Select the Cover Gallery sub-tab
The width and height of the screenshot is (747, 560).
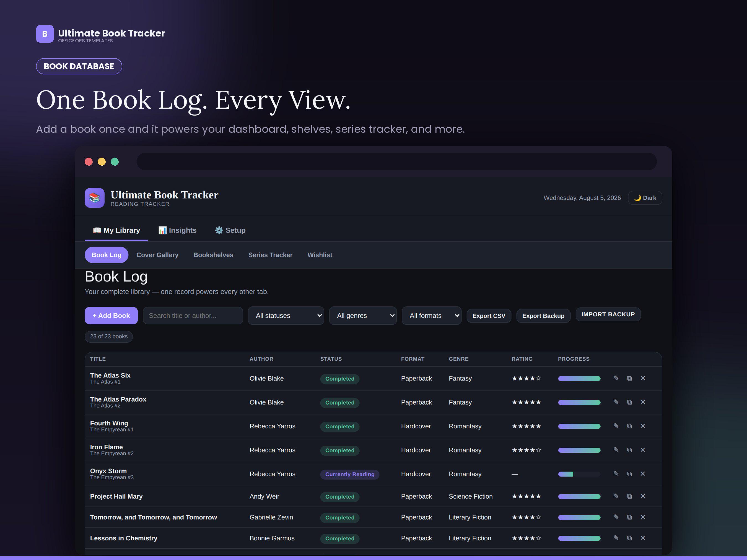pyautogui.click(x=157, y=255)
